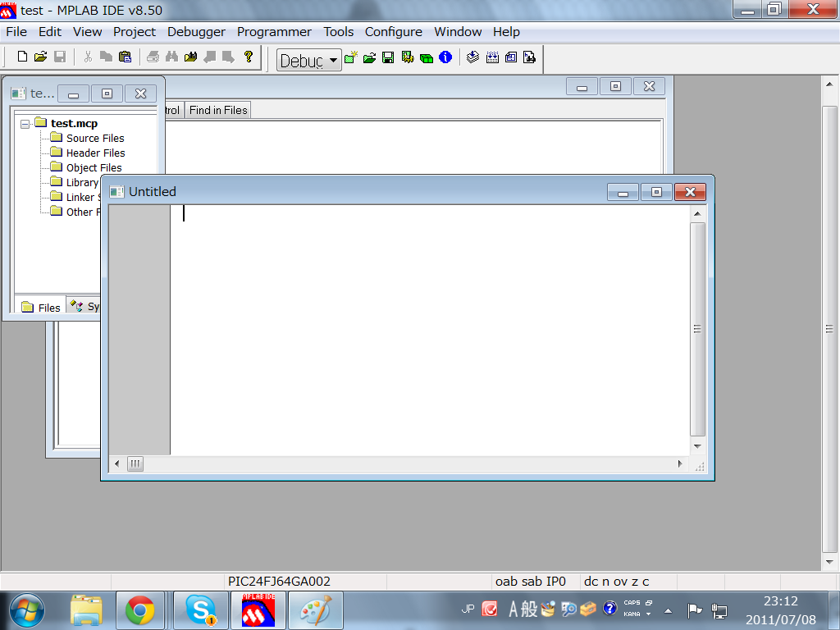
Task: Click the last toolbar icon with document graphic
Action: pos(529,57)
